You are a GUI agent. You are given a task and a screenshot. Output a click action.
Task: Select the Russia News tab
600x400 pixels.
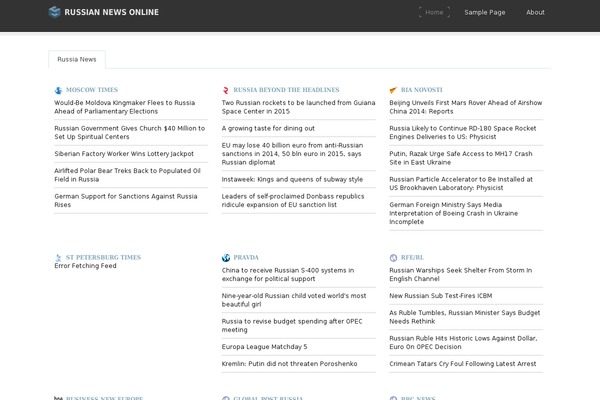click(77, 59)
